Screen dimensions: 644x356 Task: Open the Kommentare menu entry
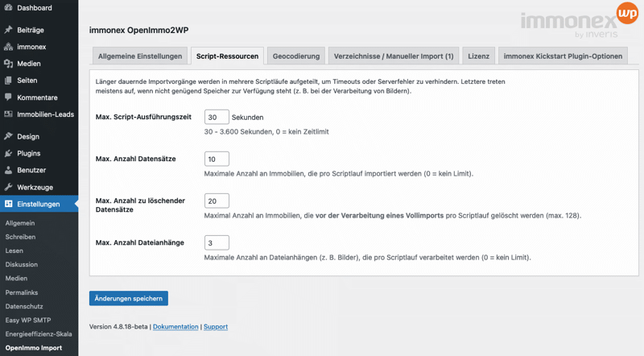(39, 97)
